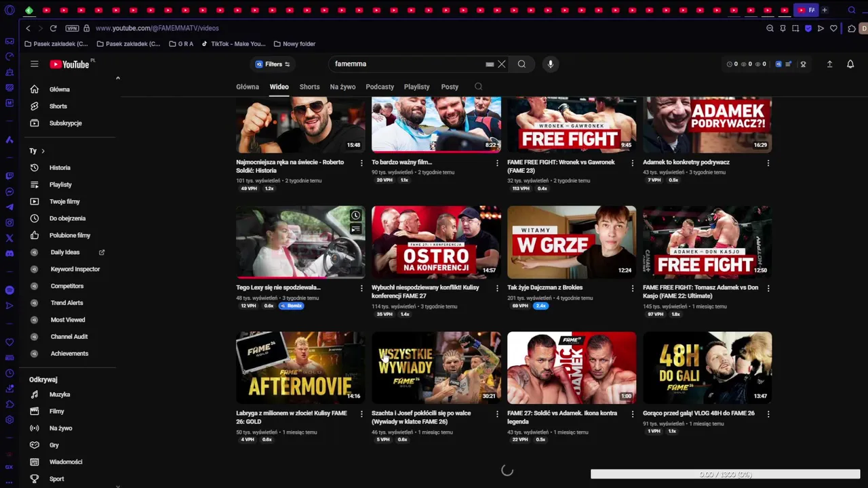Open the new tab plus button
This screenshot has height=488, width=868.
pyautogui.click(x=825, y=10)
